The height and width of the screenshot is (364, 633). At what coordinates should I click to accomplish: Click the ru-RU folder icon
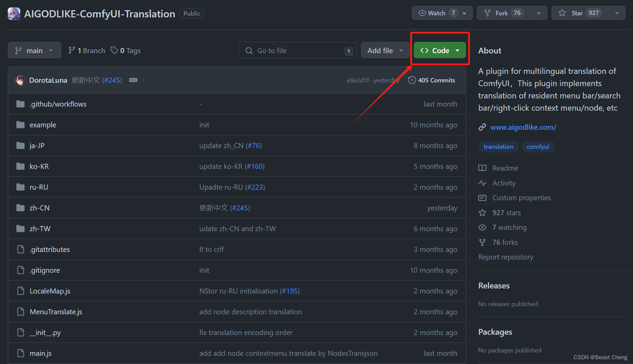coord(20,187)
